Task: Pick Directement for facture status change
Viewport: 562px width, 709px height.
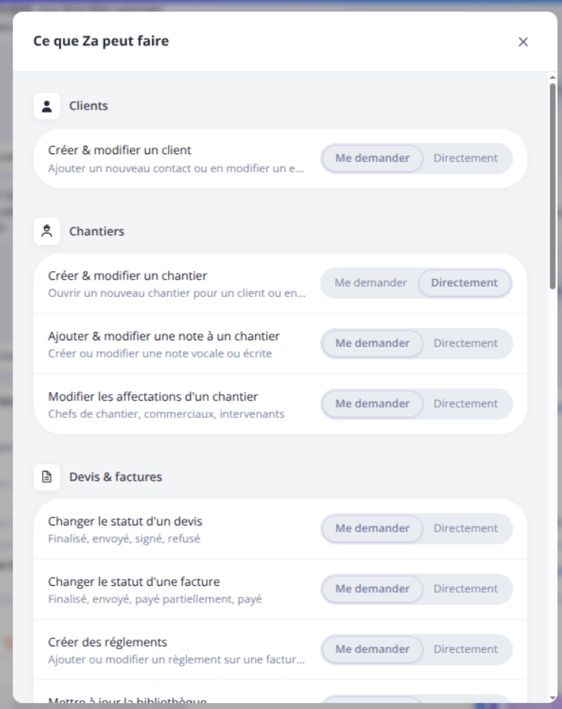Action: point(465,589)
